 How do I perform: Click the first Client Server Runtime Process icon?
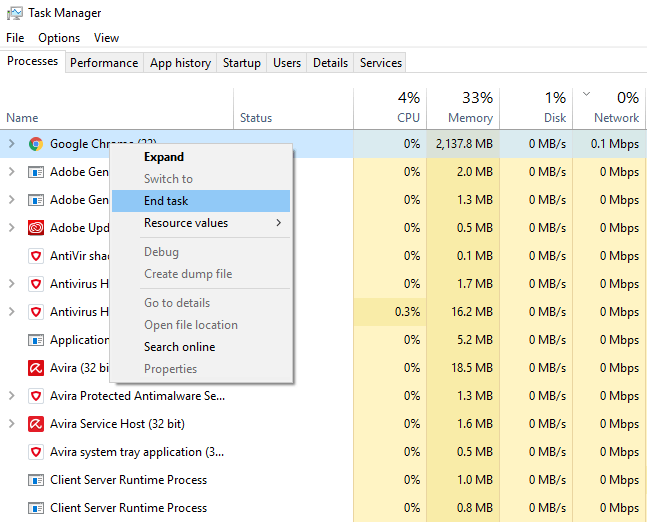click(36, 480)
